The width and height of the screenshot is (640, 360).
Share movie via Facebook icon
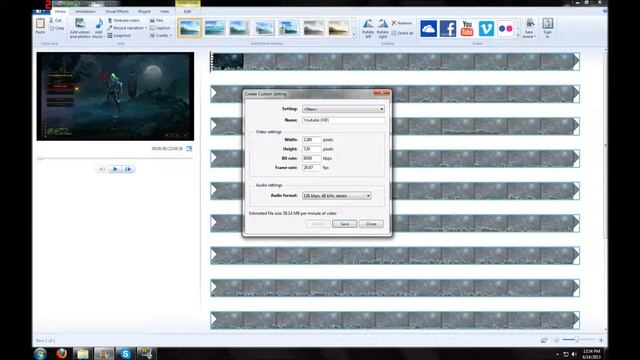click(448, 29)
